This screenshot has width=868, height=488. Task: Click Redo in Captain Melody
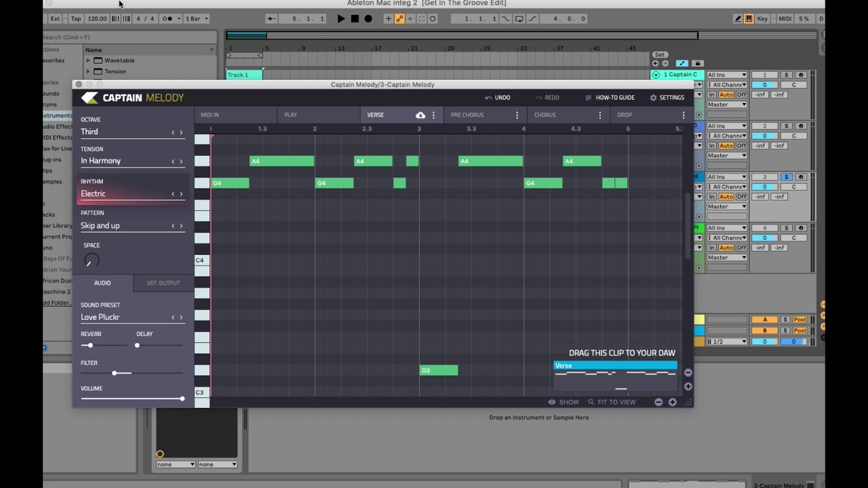(547, 98)
